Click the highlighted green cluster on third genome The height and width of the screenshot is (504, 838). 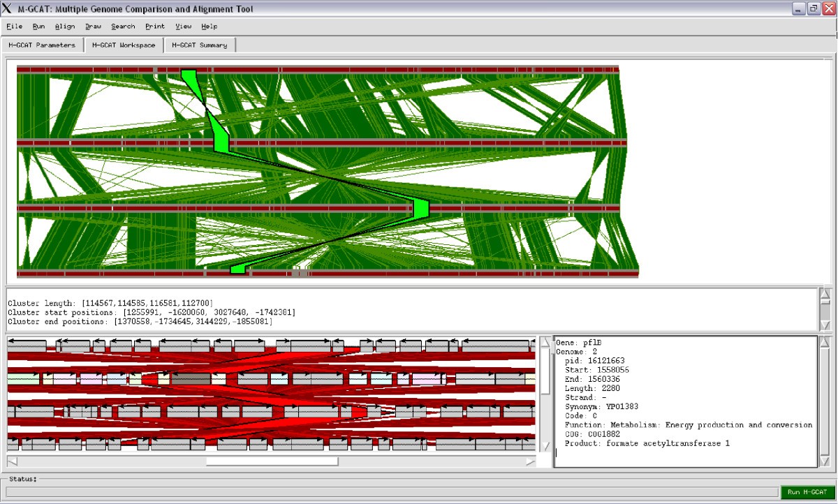421,208
